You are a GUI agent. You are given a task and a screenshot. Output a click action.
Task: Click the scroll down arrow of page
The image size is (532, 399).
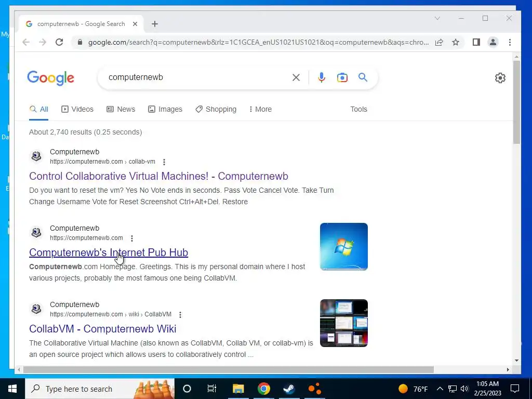(x=516, y=361)
